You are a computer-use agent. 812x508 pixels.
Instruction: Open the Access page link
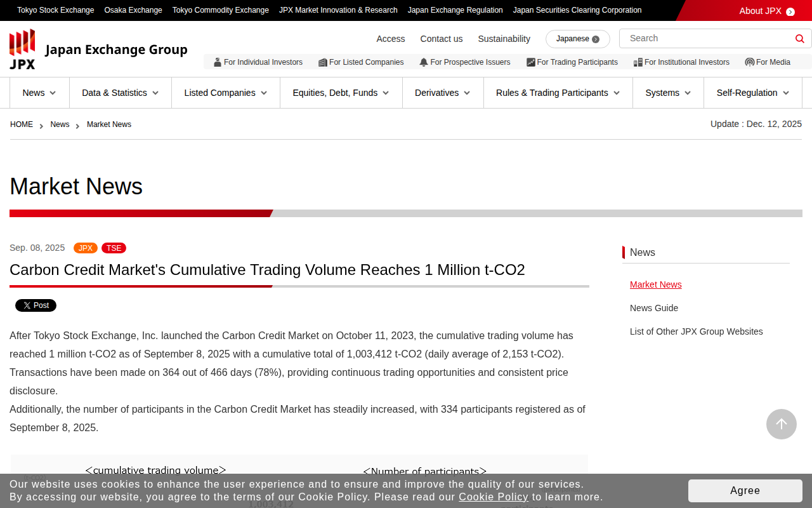click(x=391, y=39)
